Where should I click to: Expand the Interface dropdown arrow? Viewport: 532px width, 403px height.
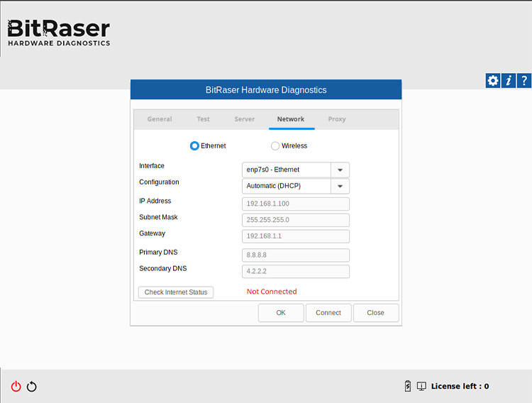(x=340, y=170)
